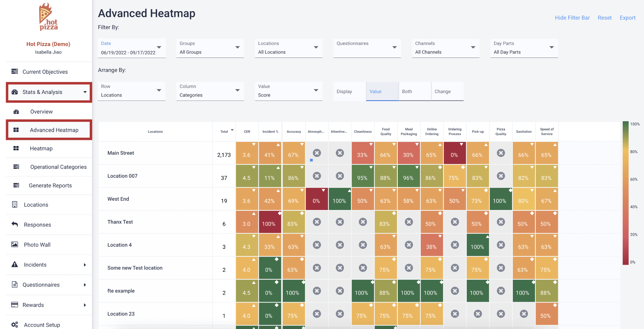Screen dimensions: 644x329
Task: Sort by the Total column arrow
Action: point(232,130)
